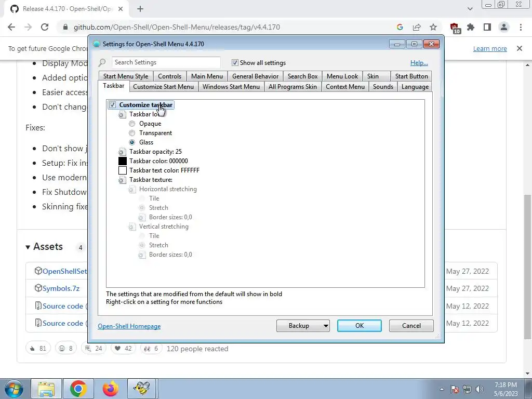Image resolution: width=532 pixels, height=399 pixels.
Task: Click bee application icon in taskbar
Action: point(142,389)
